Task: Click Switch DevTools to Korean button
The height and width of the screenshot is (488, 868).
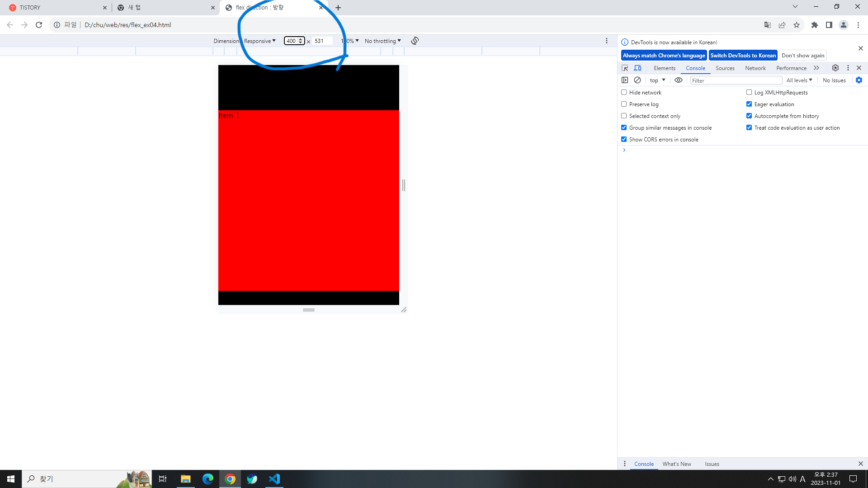Action: 743,55
